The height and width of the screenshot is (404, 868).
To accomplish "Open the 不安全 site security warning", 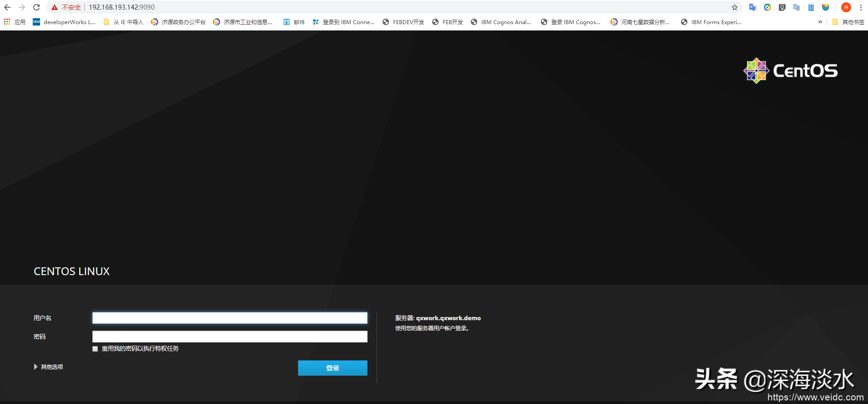I will [66, 7].
